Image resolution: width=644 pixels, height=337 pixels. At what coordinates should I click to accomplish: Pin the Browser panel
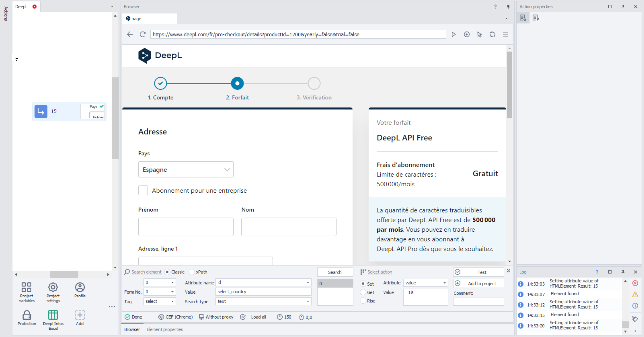(x=508, y=7)
